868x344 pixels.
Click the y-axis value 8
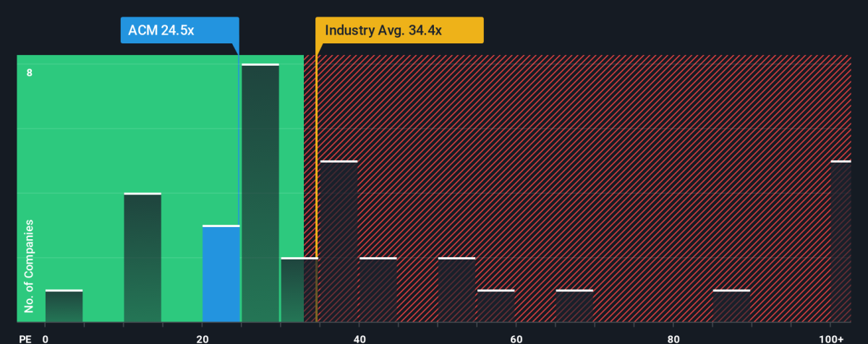coord(30,72)
